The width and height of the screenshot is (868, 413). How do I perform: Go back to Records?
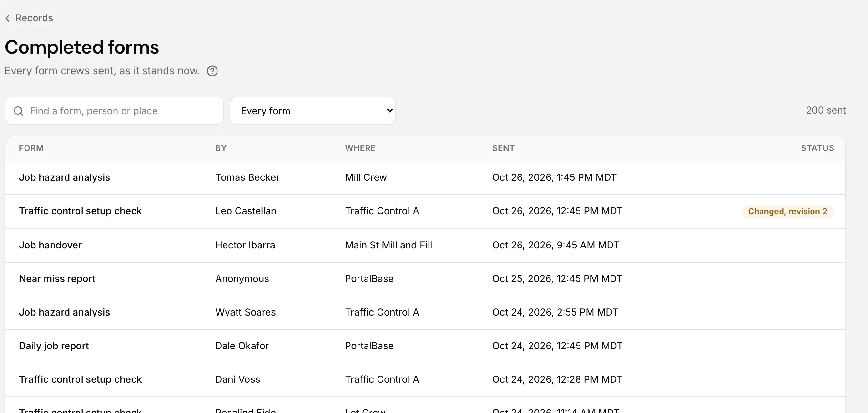click(34, 18)
